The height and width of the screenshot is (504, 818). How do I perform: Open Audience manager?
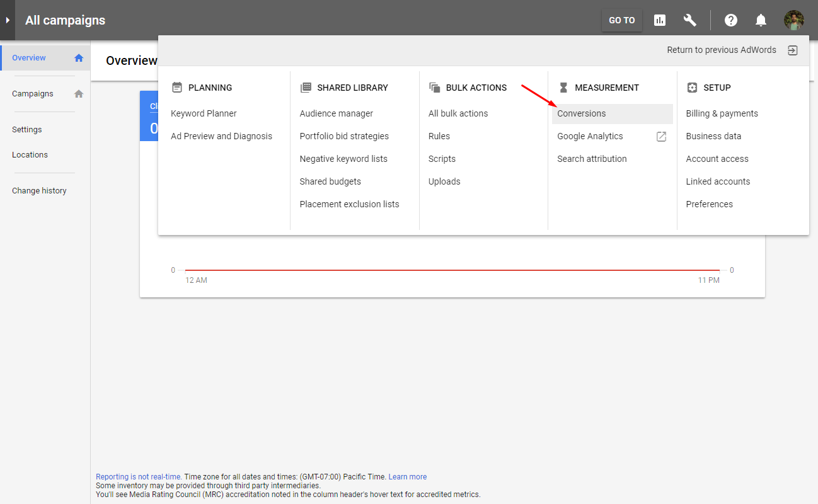click(x=337, y=113)
